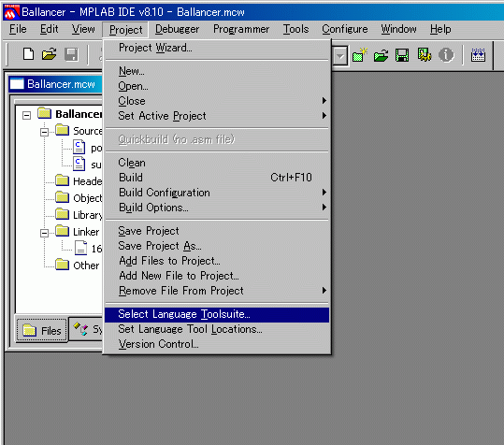
Task: Click the Linker Script folder icon
Action: tap(62, 231)
